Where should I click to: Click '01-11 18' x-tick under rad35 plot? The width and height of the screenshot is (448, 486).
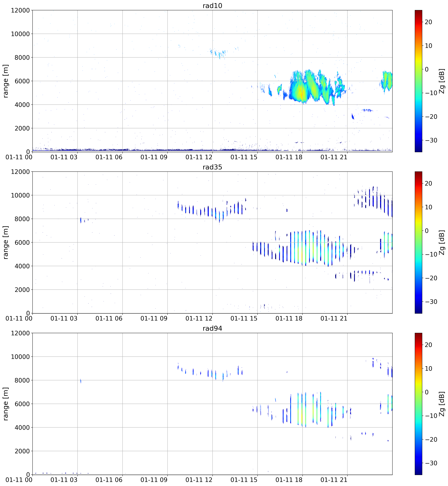[289, 319]
